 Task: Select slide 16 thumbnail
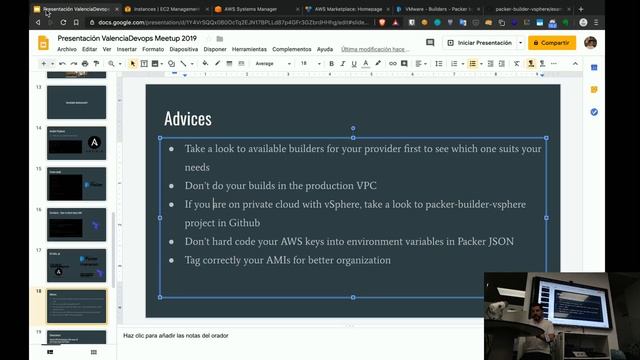(76, 224)
